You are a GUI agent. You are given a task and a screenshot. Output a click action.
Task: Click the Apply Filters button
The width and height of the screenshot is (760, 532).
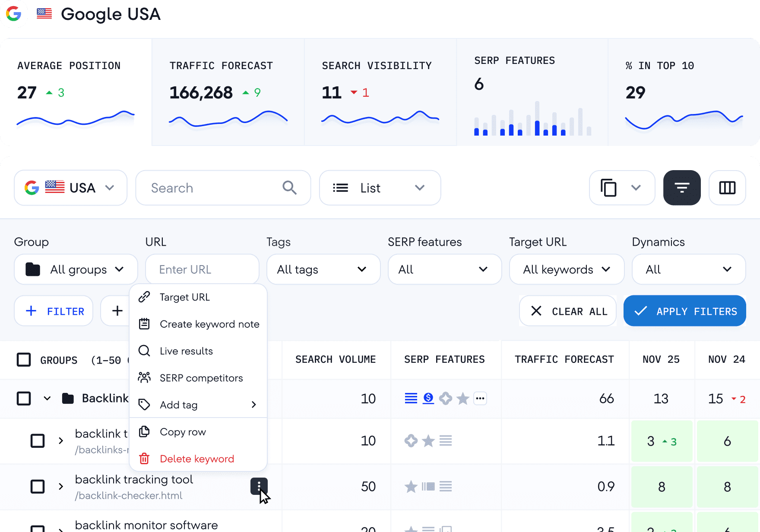click(684, 310)
